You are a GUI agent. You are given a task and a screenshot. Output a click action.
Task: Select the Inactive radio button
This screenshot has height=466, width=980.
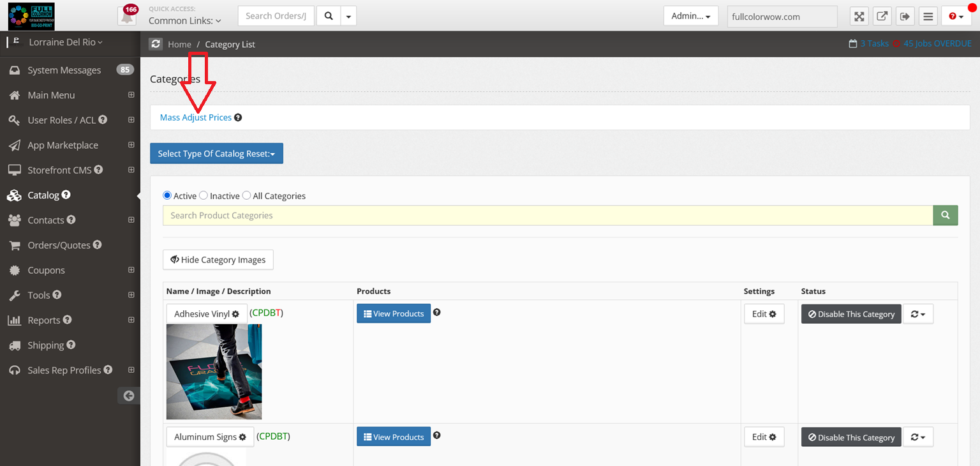coord(204,195)
